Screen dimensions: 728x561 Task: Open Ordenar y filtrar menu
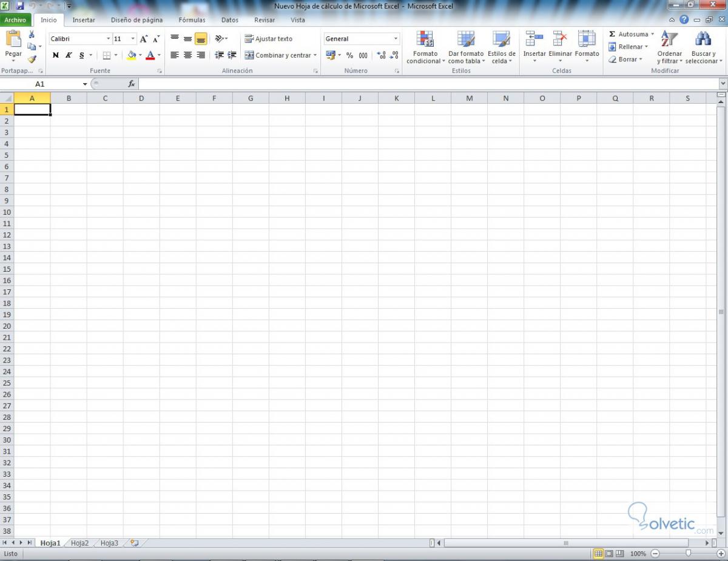pyautogui.click(x=670, y=47)
